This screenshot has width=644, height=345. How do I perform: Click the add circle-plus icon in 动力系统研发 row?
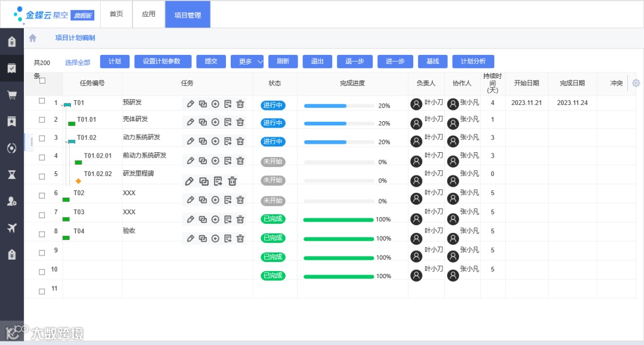215,141
